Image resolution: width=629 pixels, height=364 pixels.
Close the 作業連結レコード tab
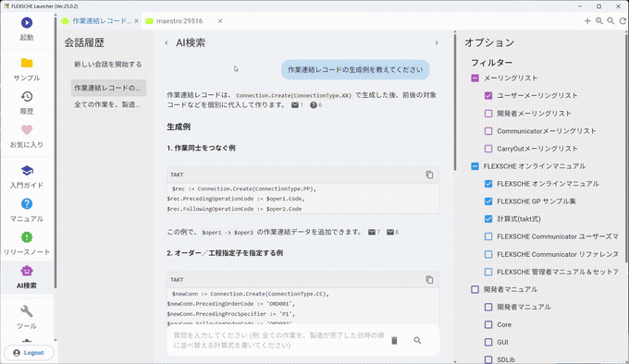point(136,21)
